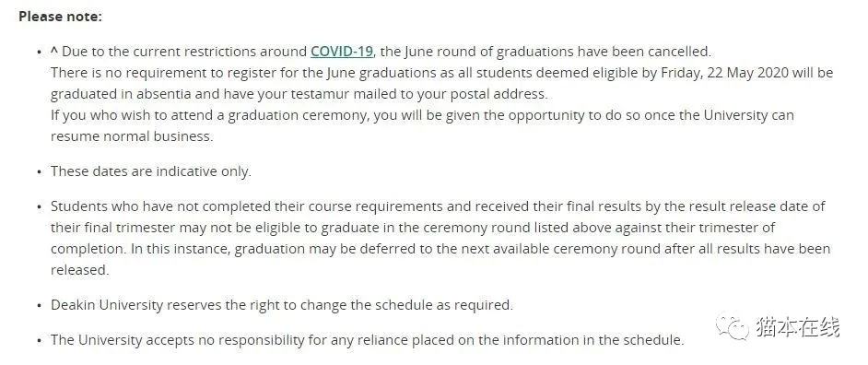Open the COVID-19 hyperlink
Image resolution: width=868 pixels, height=365 pixels.
342,52
